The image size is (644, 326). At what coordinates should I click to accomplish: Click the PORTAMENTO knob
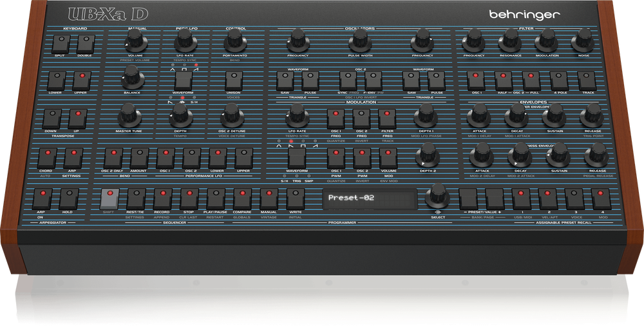click(x=235, y=41)
